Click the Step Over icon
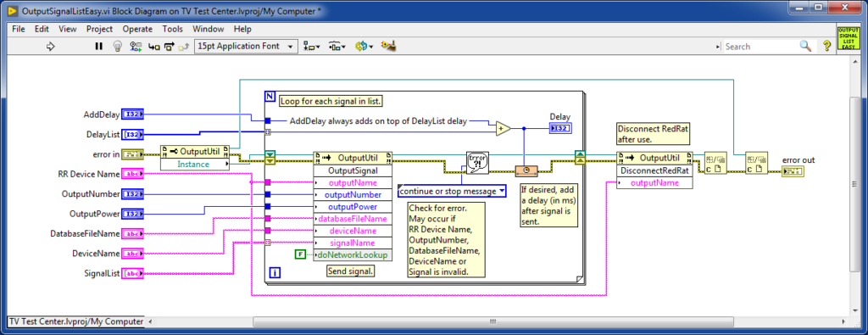Screen dimensions: 868x335 170,47
